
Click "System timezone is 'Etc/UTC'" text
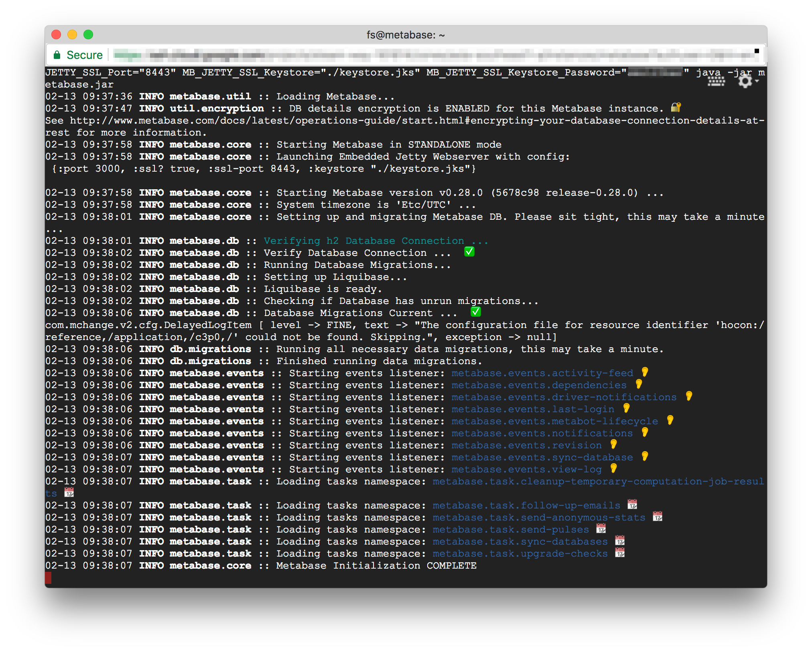point(364,205)
